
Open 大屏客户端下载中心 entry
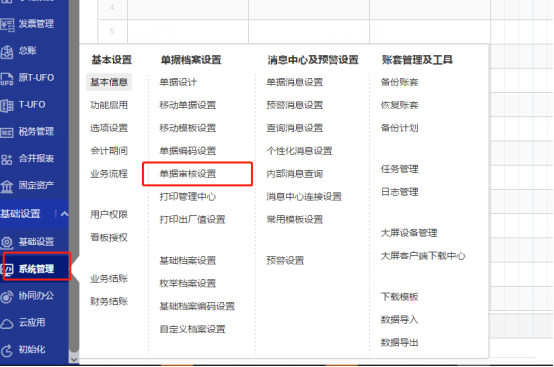(x=423, y=256)
